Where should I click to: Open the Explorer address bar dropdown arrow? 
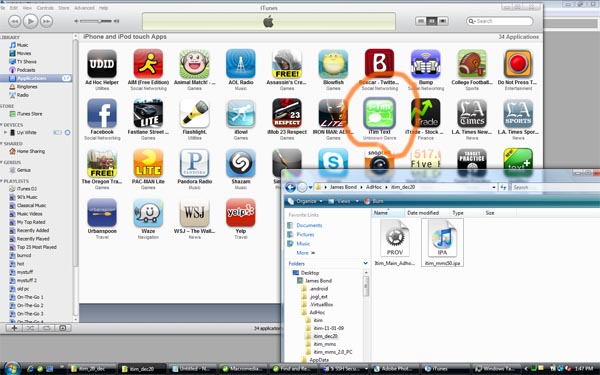(494, 187)
